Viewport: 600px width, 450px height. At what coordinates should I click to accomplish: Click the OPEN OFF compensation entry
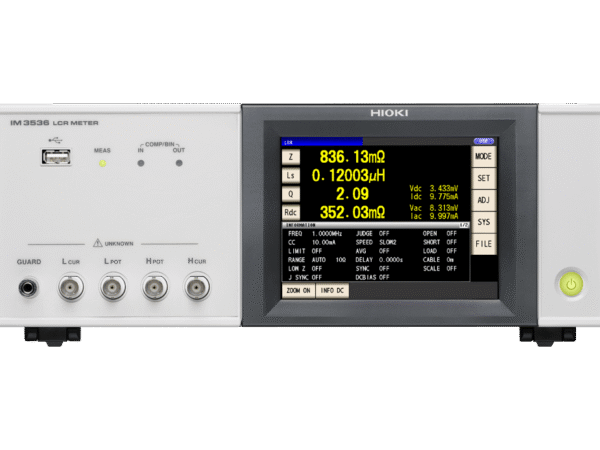tap(440, 233)
